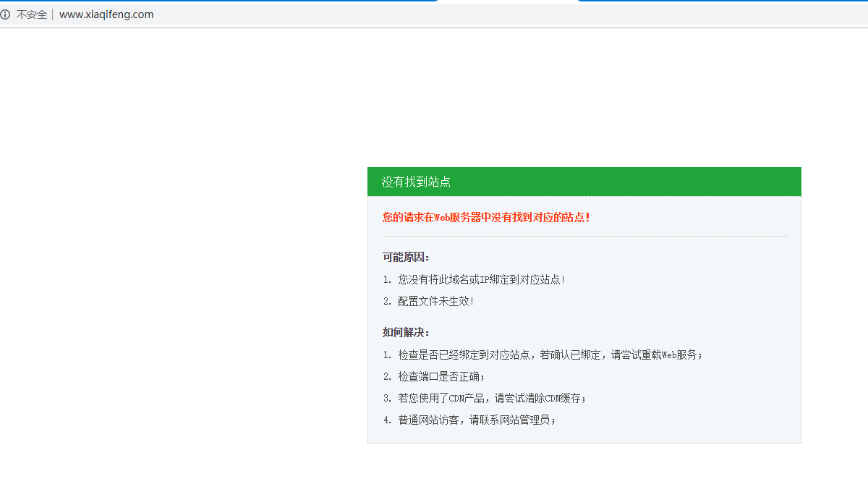
Task: Click the line about 尝试重载Web服务
Action: click(x=543, y=355)
